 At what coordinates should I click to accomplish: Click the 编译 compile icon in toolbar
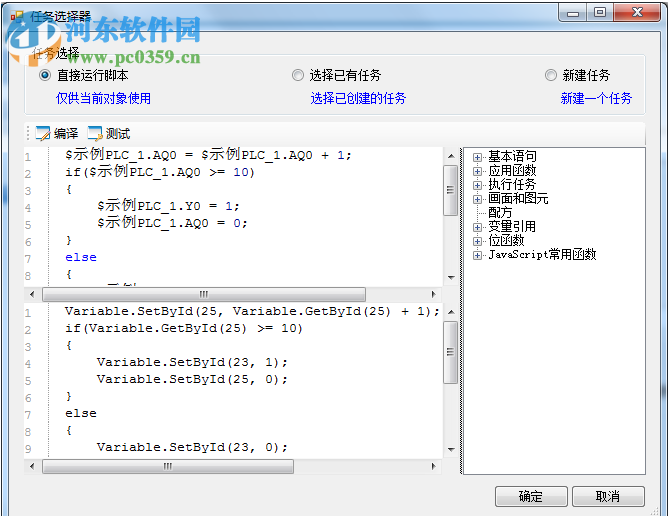pos(43,133)
